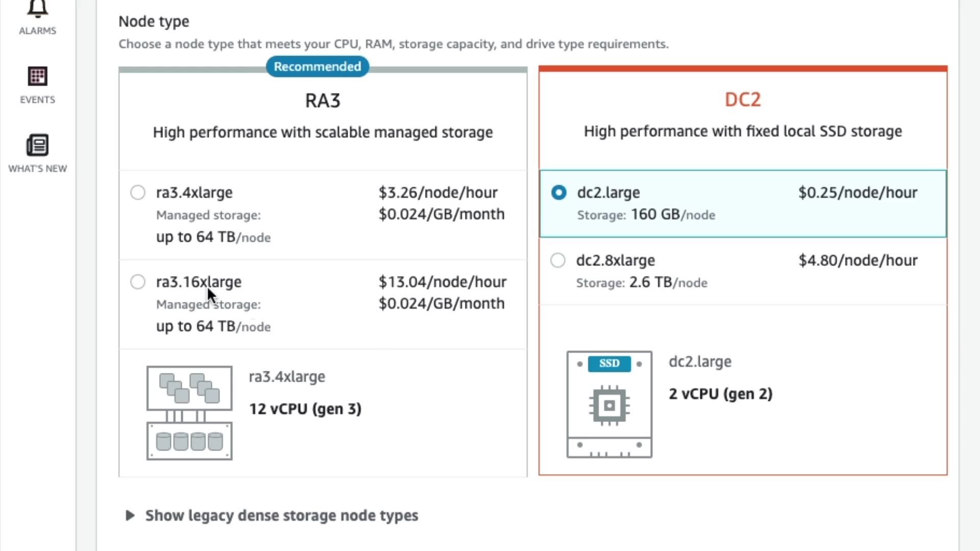Viewport: 980px width, 551px height.
Task: Select the ra3.4xlarge radio button
Action: (x=138, y=192)
